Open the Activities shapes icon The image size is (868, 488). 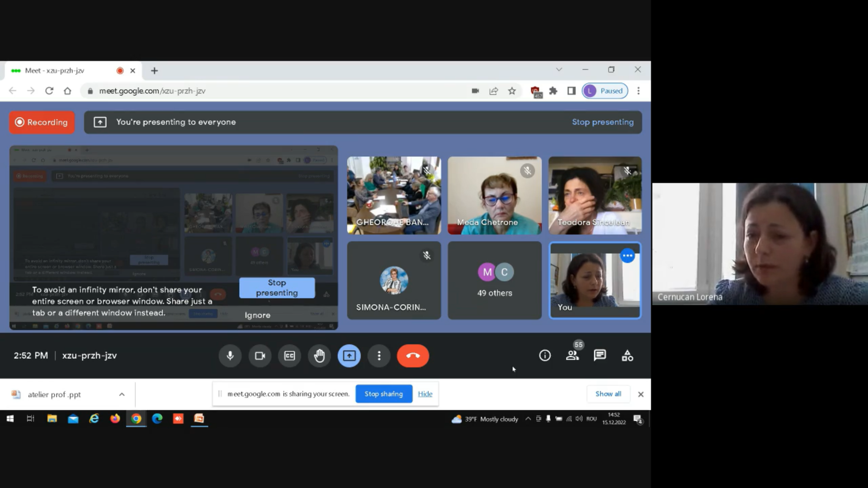coord(627,356)
